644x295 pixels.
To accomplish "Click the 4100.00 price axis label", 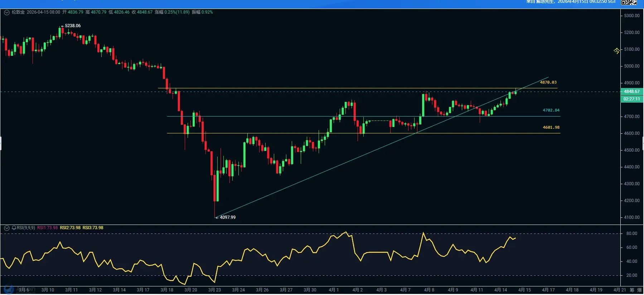I will coord(632,217).
